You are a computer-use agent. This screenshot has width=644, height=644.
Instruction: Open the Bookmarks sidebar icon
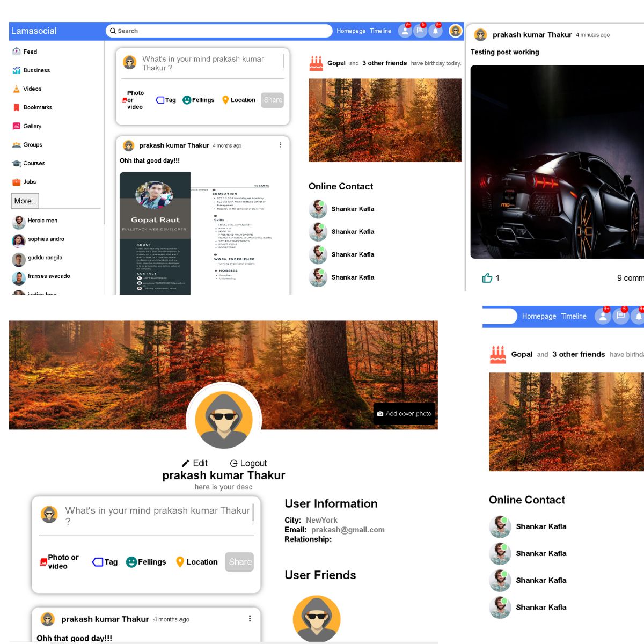[x=16, y=107]
